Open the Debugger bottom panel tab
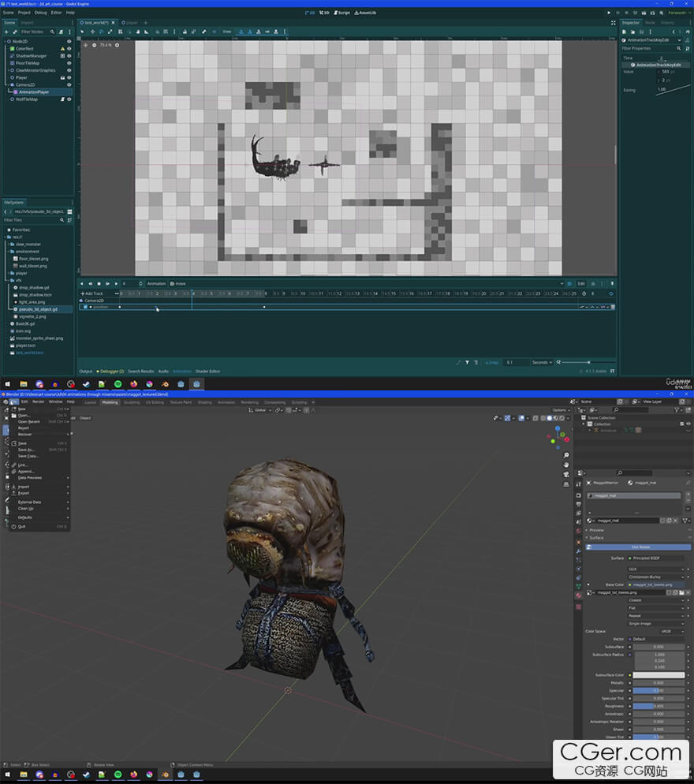 pyautogui.click(x=110, y=371)
